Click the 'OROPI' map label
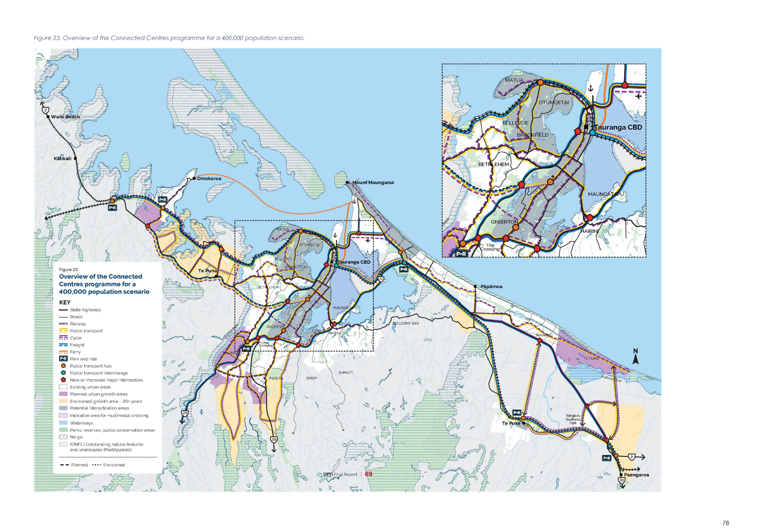 [x=311, y=378]
